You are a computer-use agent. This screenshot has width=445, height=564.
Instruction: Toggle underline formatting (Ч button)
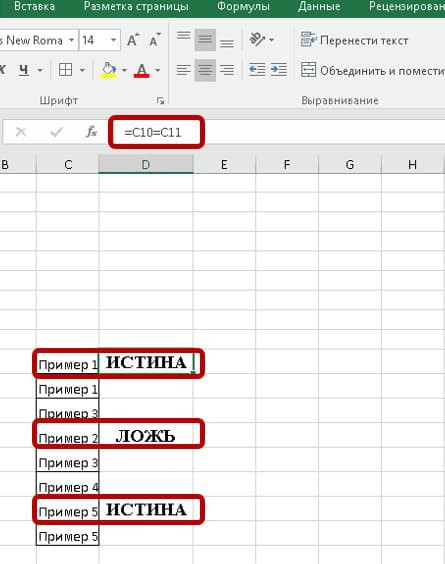click(x=24, y=70)
